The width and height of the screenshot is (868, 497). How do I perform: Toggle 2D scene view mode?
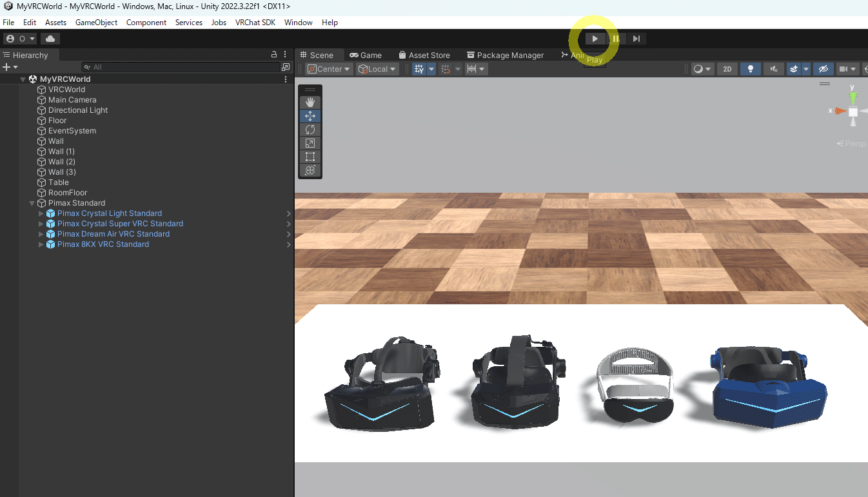tap(727, 69)
